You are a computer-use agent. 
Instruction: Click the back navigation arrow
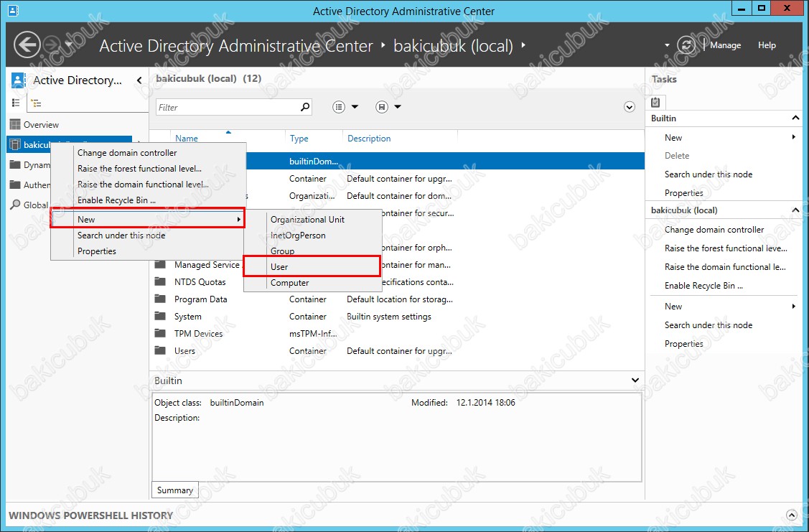click(x=27, y=45)
